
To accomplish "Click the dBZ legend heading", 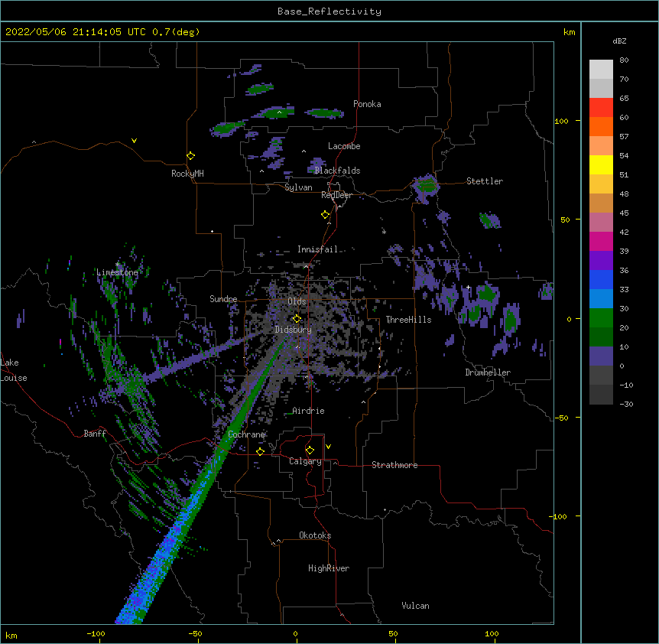I will (x=619, y=41).
